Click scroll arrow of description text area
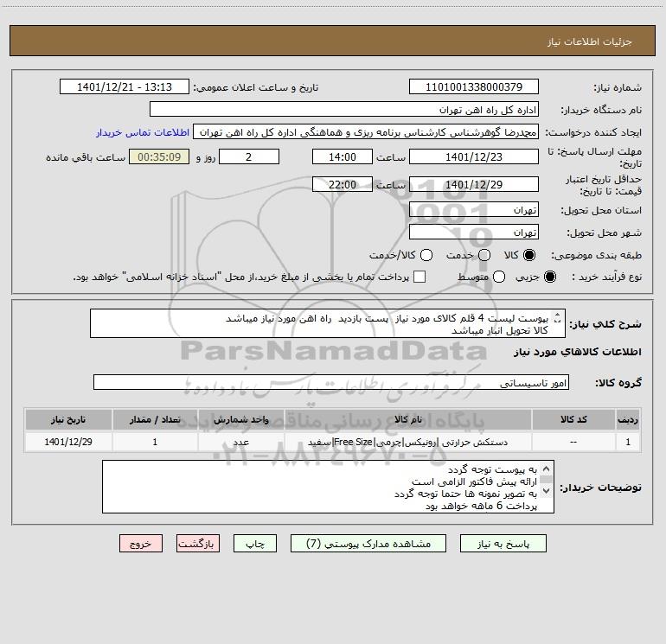This screenshot has height=644, width=666. (x=558, y=317)
